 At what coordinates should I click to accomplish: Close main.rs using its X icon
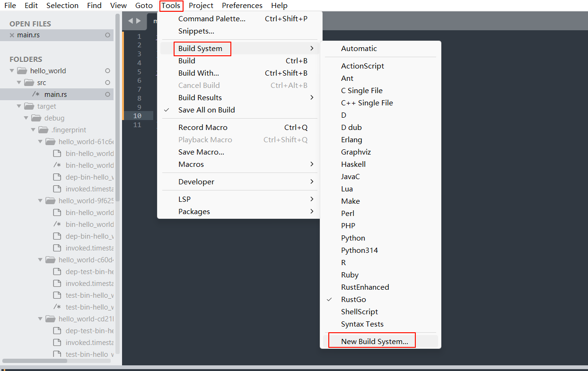tap(12, 35)
